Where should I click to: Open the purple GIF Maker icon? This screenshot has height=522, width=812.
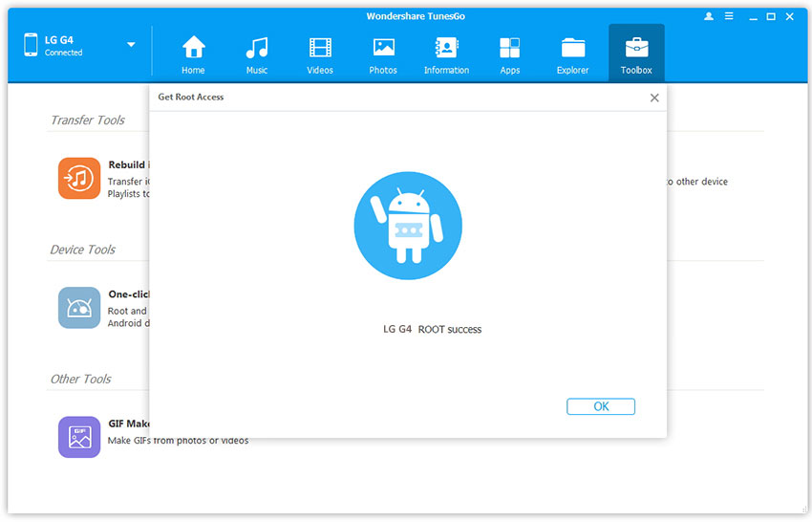(78, 437)
